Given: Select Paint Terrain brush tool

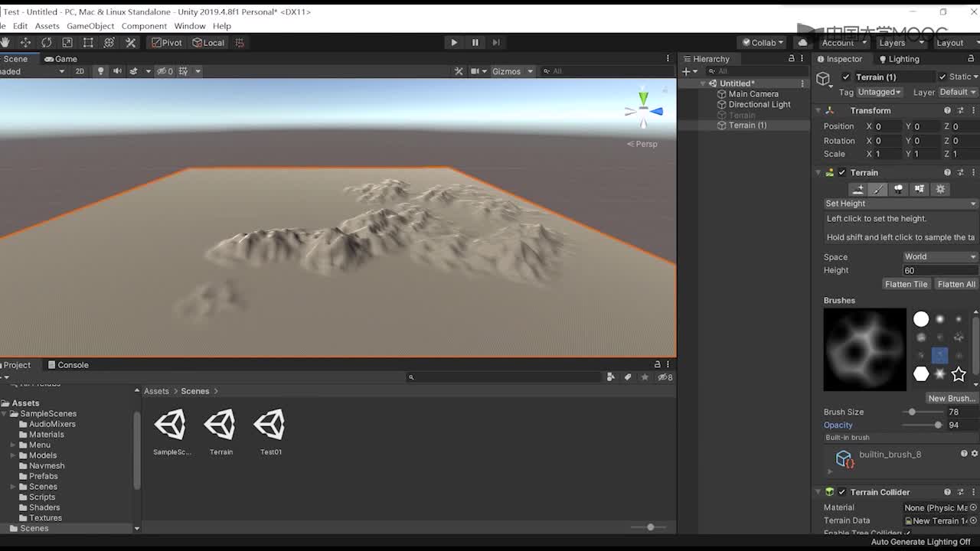Looking at the screenshot, I should click(878, 189).
